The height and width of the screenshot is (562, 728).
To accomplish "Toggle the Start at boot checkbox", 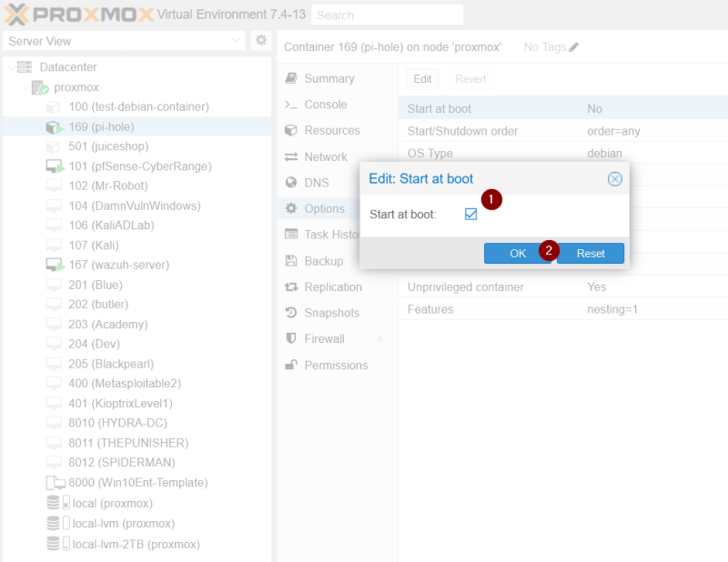I will [x=470, y=215].
